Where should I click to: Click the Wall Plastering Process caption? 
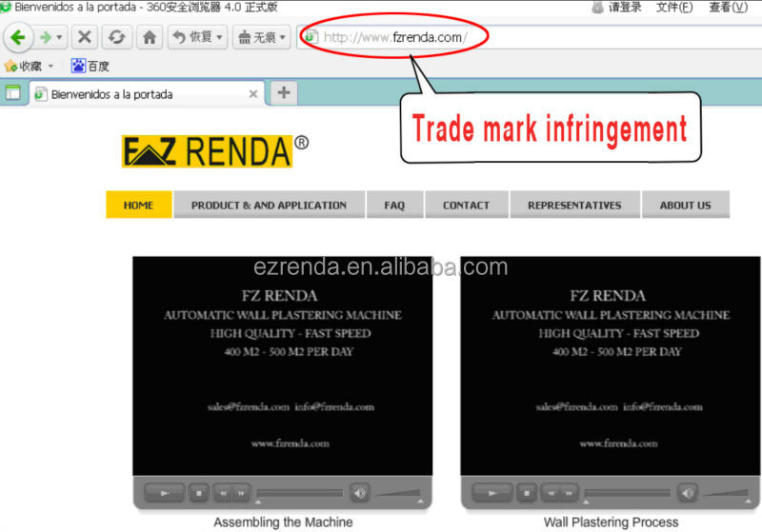611,522
